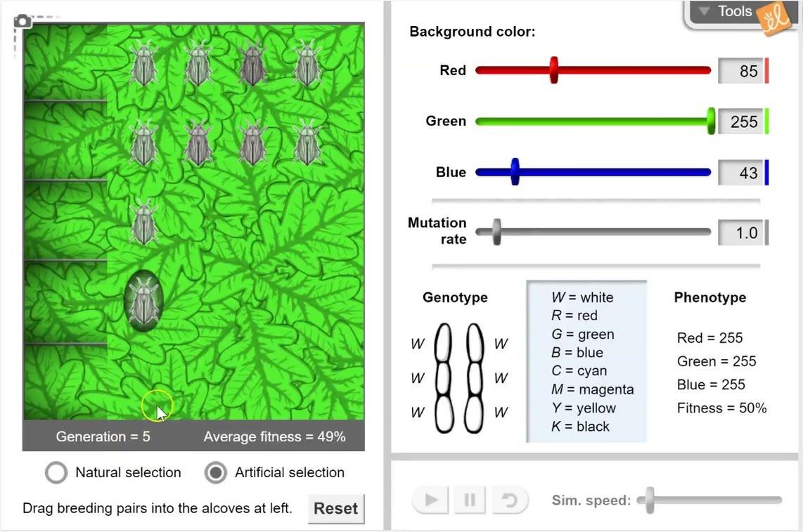Select the third bug in second row
The width and height of the screenshot is (803, 532).
point(252,143)
